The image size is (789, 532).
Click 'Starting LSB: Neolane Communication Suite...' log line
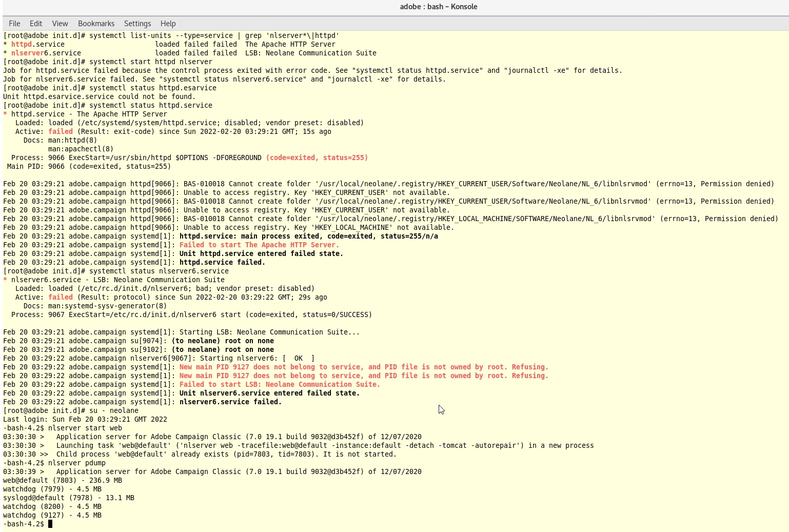pos(182,332)
